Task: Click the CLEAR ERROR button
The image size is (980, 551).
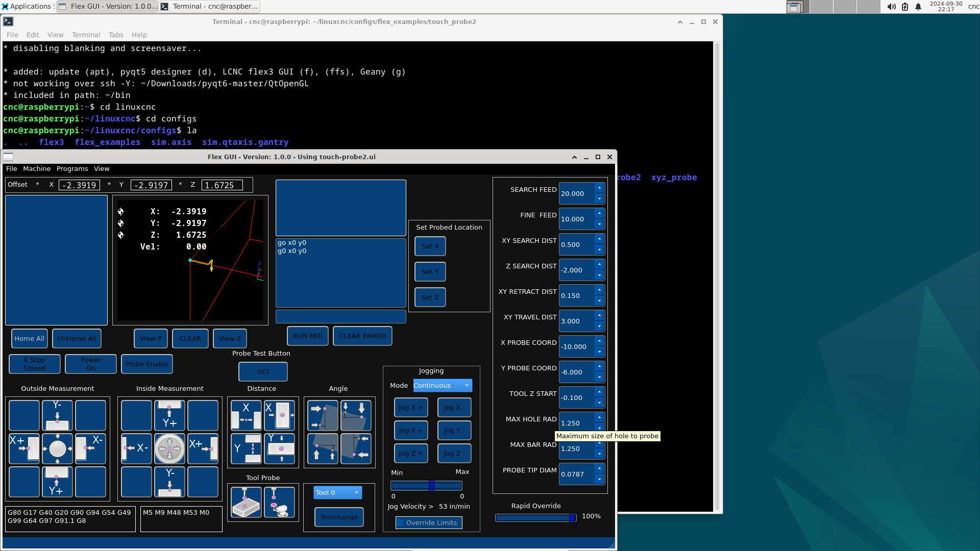Action: (362, 336)
